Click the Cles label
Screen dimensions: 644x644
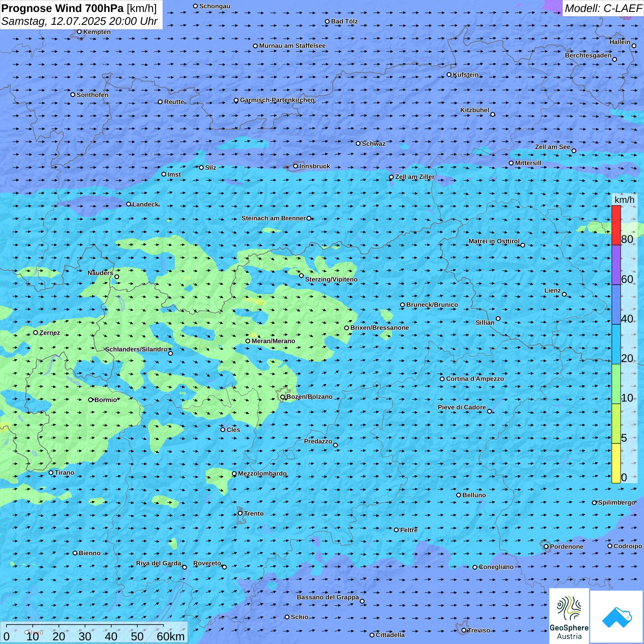(x=233, y=430)
